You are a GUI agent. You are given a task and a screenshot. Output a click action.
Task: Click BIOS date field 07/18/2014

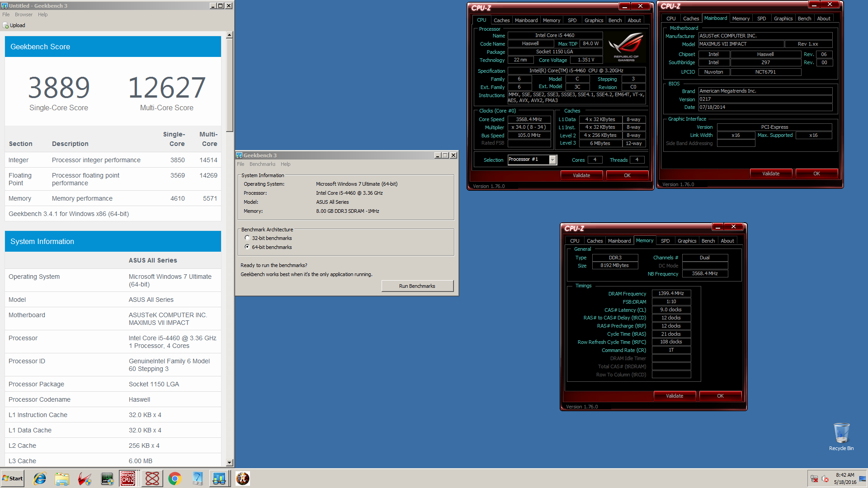pos(765,107)
